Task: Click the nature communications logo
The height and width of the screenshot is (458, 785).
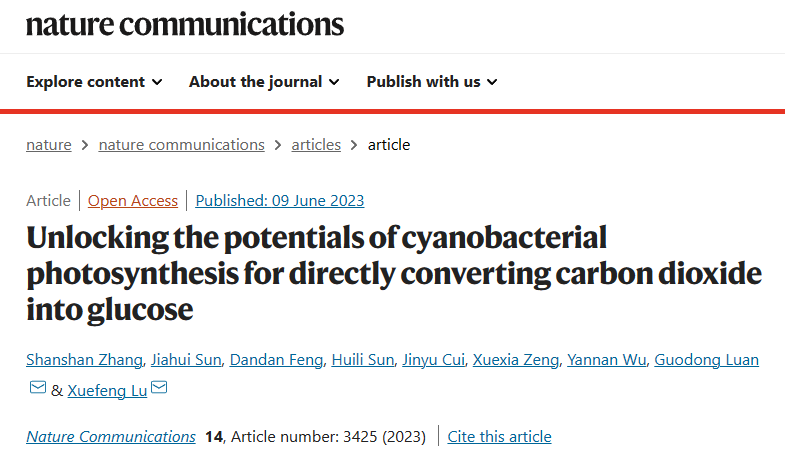Action: pos(185,25)
